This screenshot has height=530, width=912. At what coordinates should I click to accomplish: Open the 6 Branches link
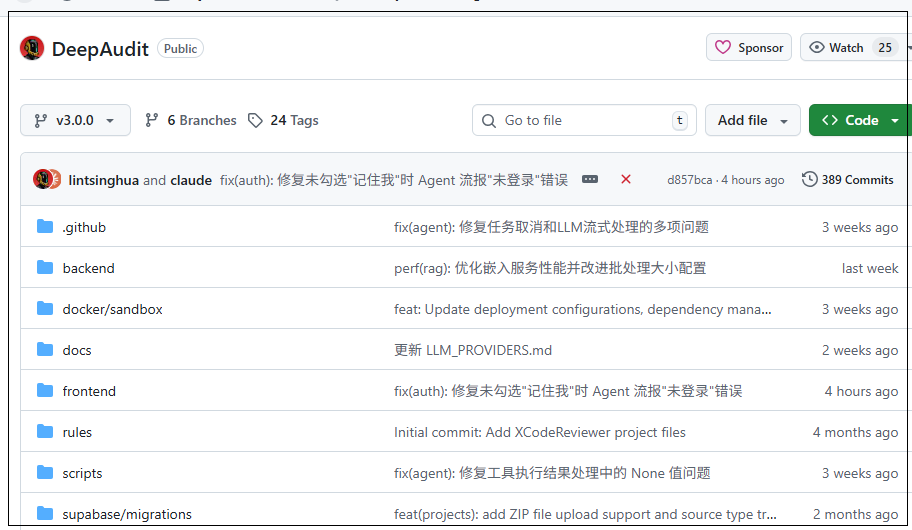pyautogui.click(x=191, y=120)
